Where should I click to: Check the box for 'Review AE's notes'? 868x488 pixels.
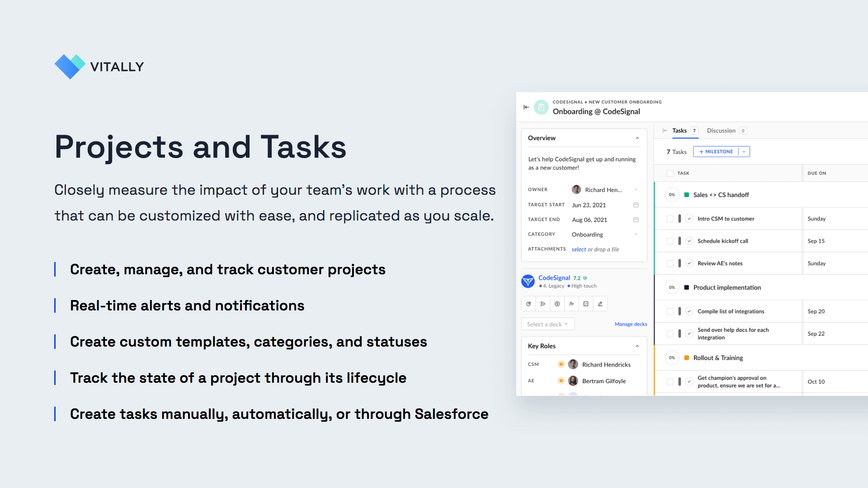[x=670, y=263]
